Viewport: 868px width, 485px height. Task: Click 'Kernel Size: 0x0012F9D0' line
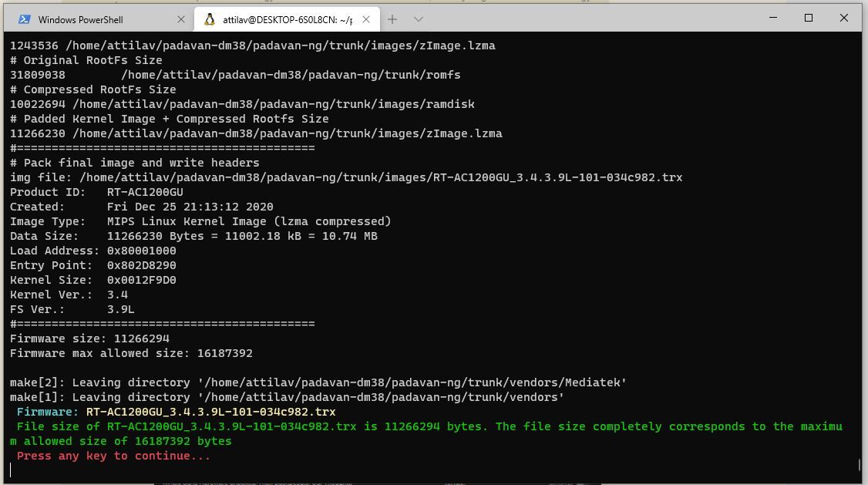[x=93, y=280]
